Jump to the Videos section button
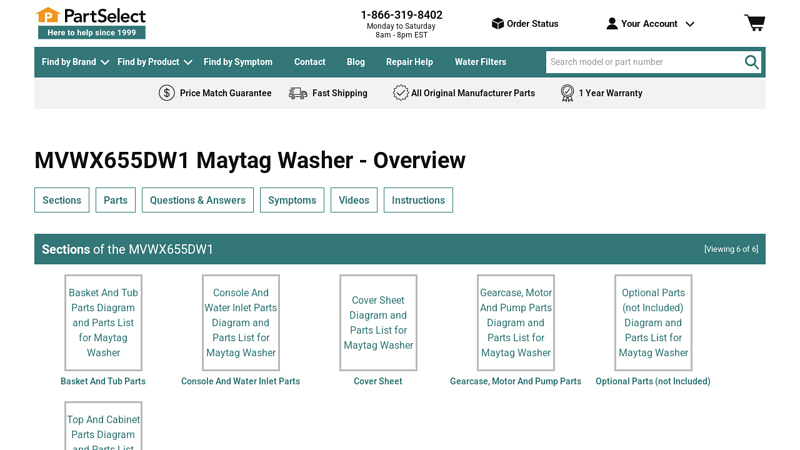 pyautogui.click(x=354, y=200)
